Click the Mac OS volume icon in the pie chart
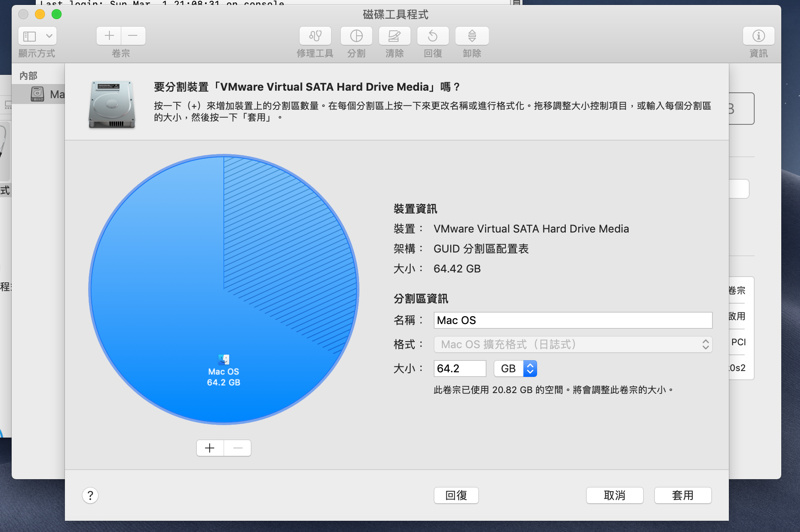Image resolution: width=800 pixels, height=532 pixels. 224,359
